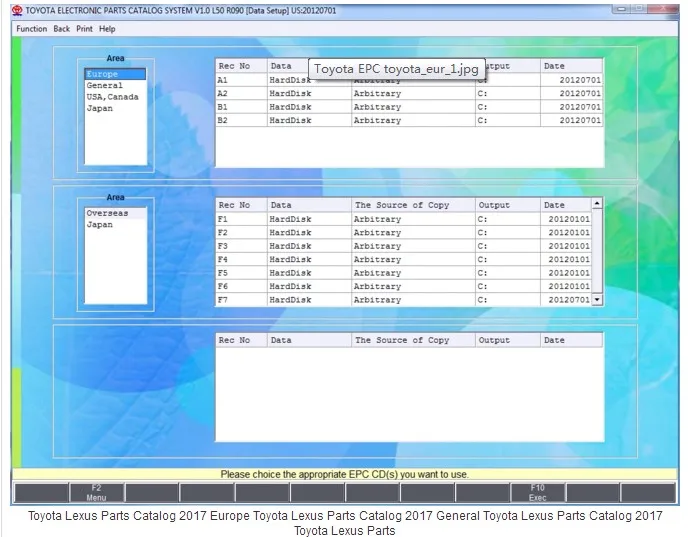Select Overseas in the second Area list
Image resolution: width=688 pixels, height=537 pixels.
point(115,213)
